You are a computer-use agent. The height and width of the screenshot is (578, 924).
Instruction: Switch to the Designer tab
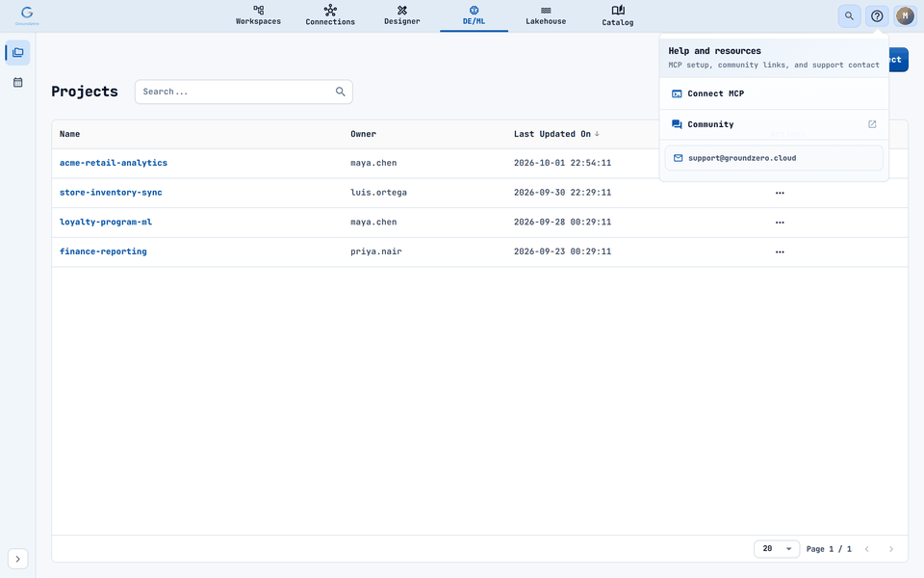tap(402, 16)
